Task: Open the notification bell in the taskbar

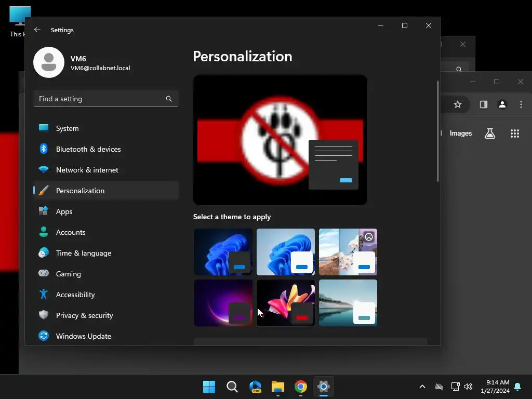Action: click(518, 387)
